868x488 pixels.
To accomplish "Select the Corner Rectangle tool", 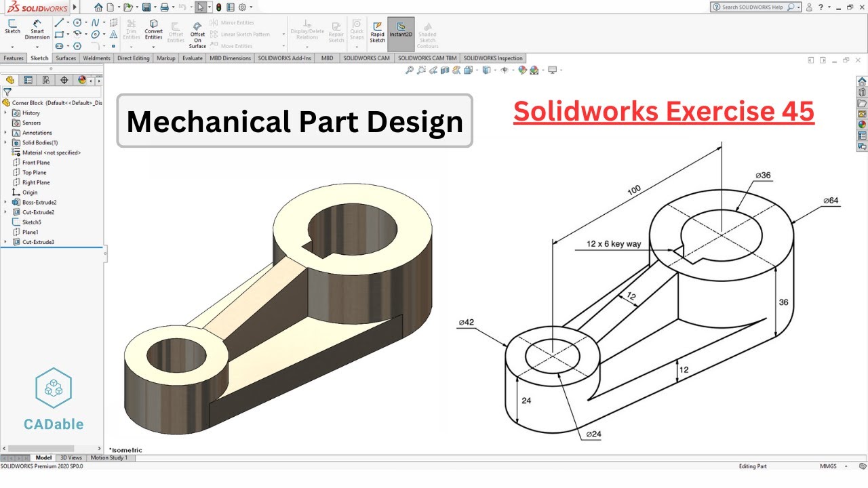I will (59, 34).
